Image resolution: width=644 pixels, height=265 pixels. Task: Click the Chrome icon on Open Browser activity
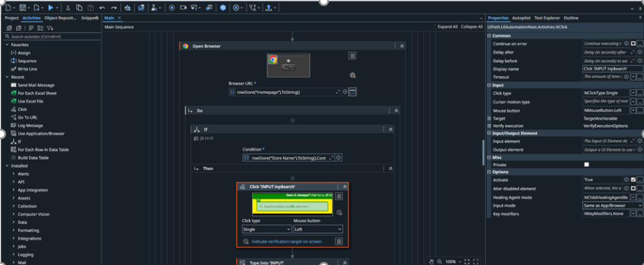(x=185, y=46)
